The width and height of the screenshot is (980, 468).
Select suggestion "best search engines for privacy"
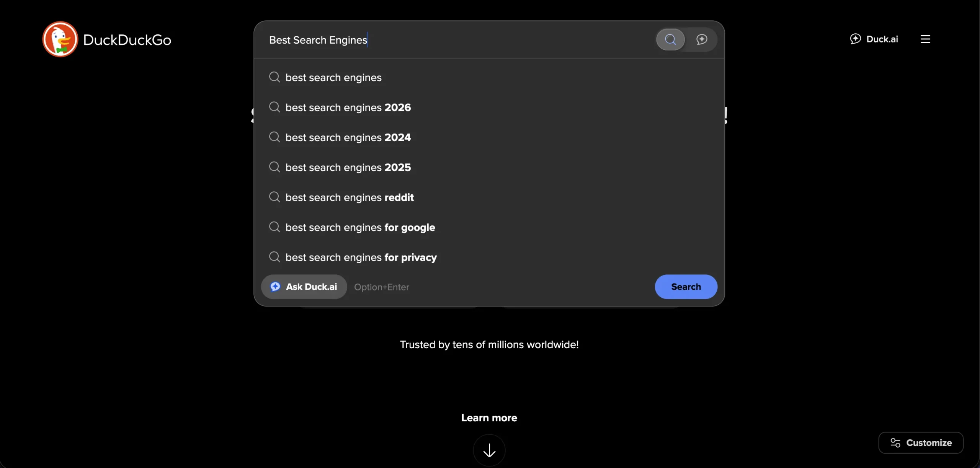361,257
